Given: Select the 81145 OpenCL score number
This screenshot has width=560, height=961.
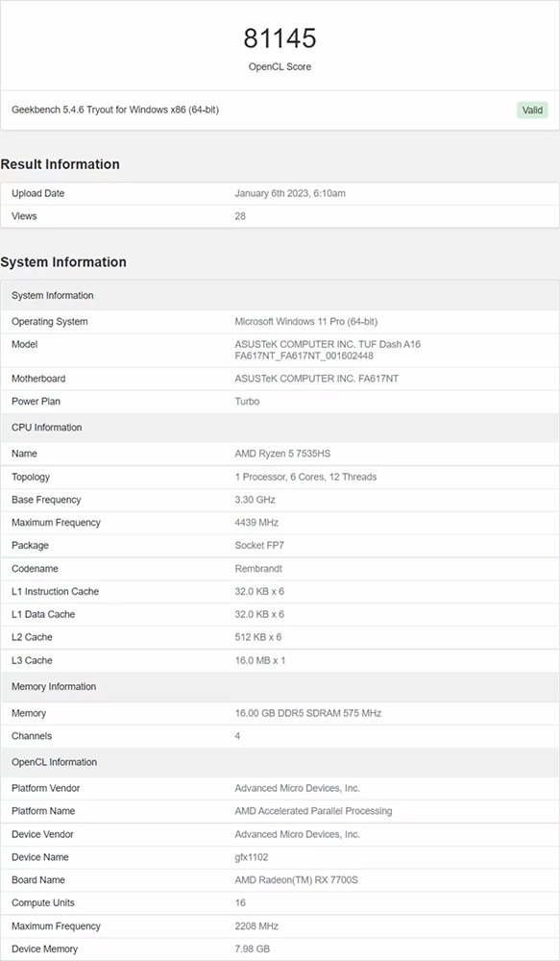Looking at the screenshot, I should (280, 38).
